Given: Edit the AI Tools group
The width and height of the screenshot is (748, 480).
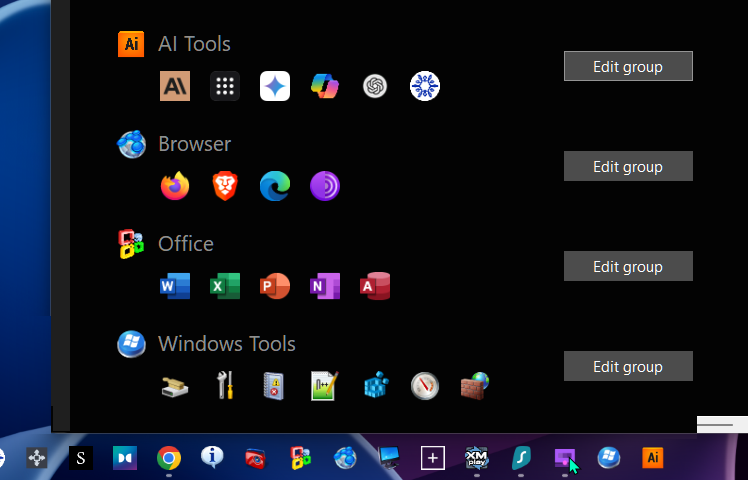Looking at the screenshot, I should tap(628, 66).
